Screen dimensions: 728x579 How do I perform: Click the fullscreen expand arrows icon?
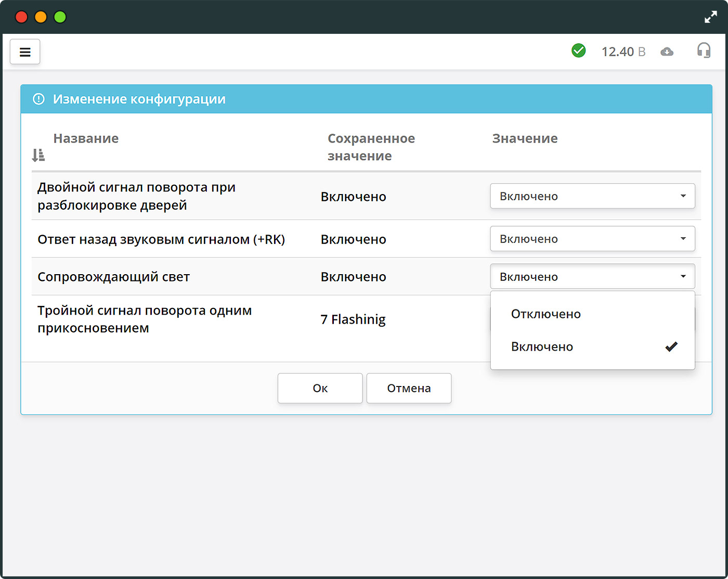(x=710, y=17)
